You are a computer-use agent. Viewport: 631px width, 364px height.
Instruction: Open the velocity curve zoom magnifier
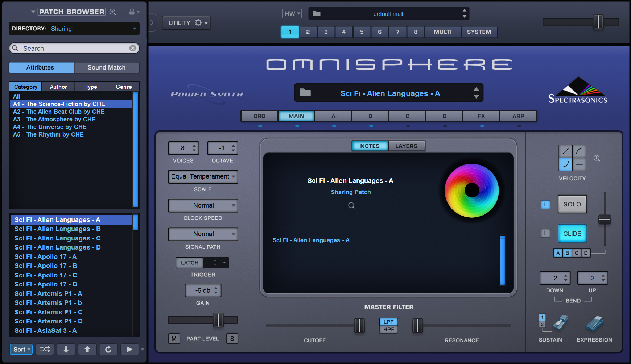597,158
